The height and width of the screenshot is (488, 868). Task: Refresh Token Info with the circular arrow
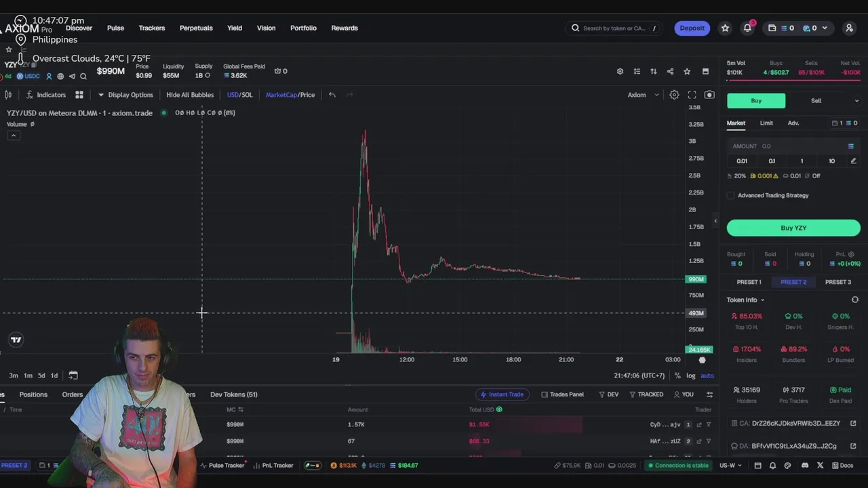click(x=854, y=300)
